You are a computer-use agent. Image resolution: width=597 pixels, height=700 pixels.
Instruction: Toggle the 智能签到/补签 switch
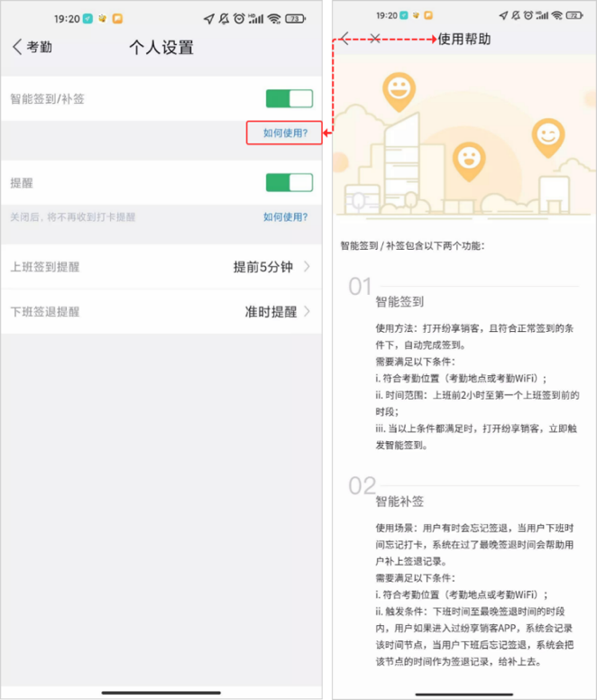289,98
